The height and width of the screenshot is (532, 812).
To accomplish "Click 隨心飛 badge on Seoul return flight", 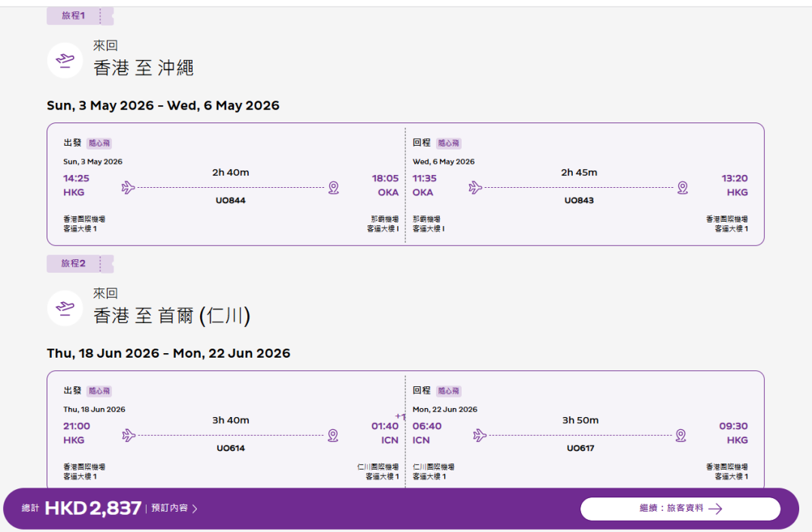I will [448, 391].
